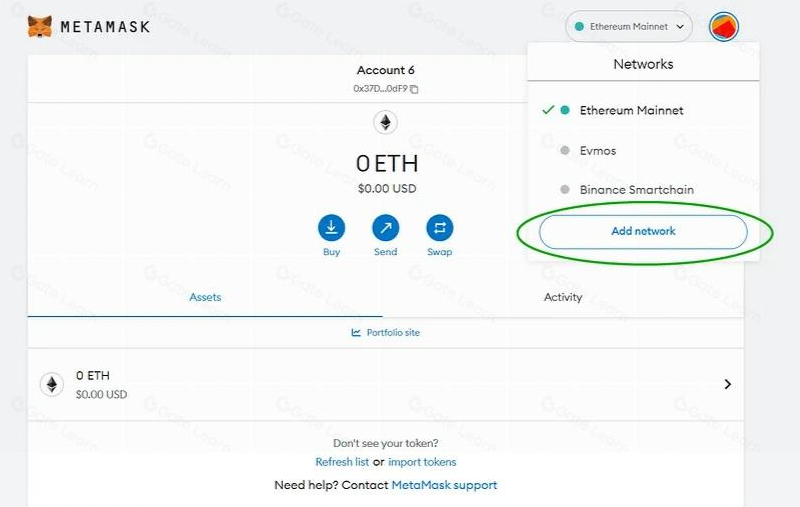Click the Portfolio site chart icon
This screenshot has height=507, width=800.
[x=356, y=332]
